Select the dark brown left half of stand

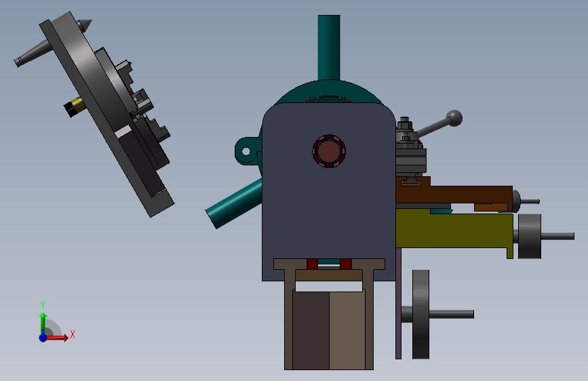[x=311, y=331]
